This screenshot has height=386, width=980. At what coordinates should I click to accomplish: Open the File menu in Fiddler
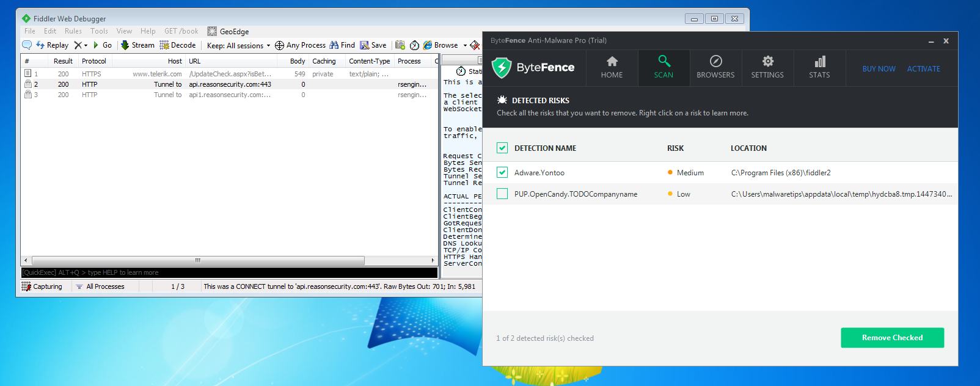29,31
